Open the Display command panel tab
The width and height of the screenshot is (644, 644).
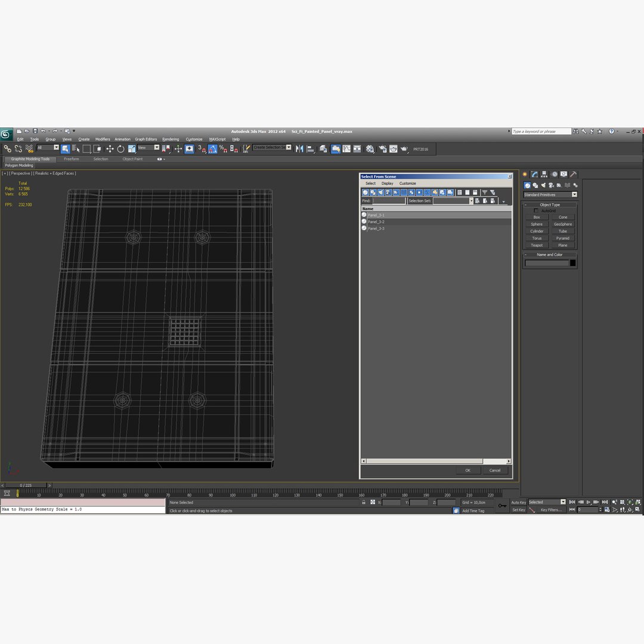point(564,174)
